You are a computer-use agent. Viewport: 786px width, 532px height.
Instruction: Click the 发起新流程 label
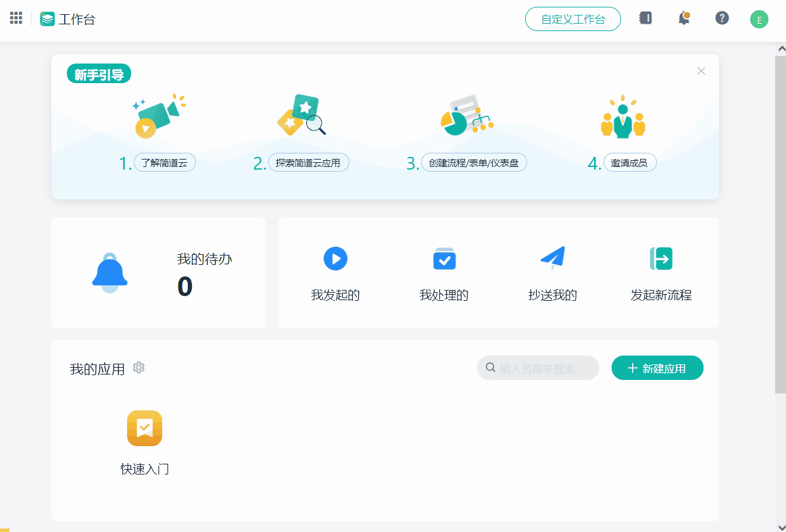[x=661, y=295]
